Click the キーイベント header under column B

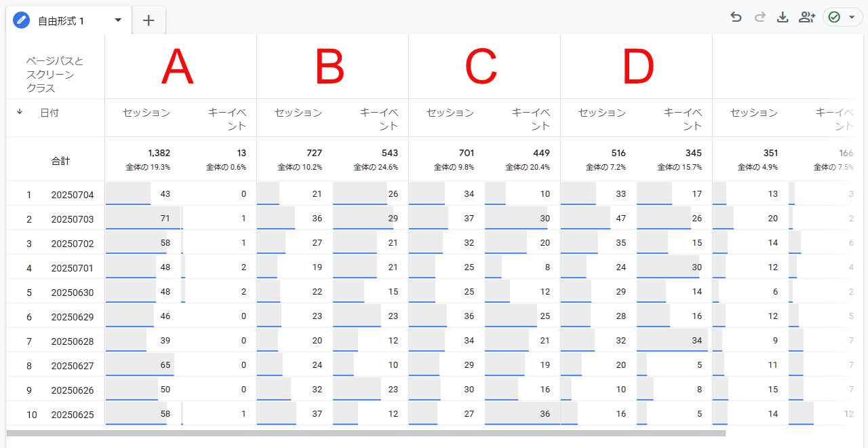point(379,119)
